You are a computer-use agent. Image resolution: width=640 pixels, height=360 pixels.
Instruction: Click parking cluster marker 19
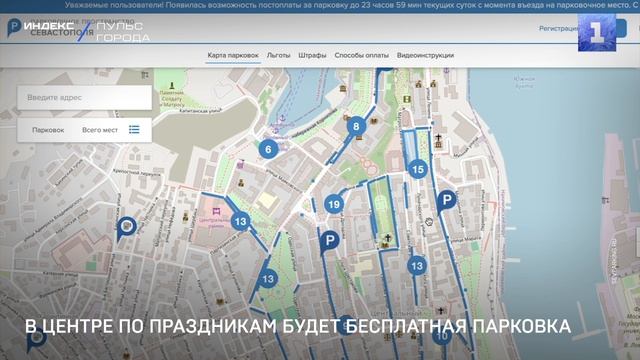[334, 204]
